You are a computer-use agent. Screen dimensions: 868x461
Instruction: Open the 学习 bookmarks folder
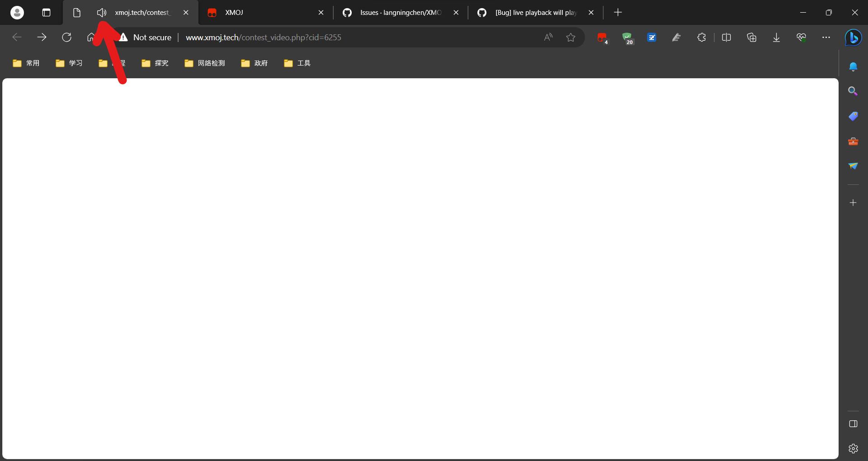pos(69,63)
